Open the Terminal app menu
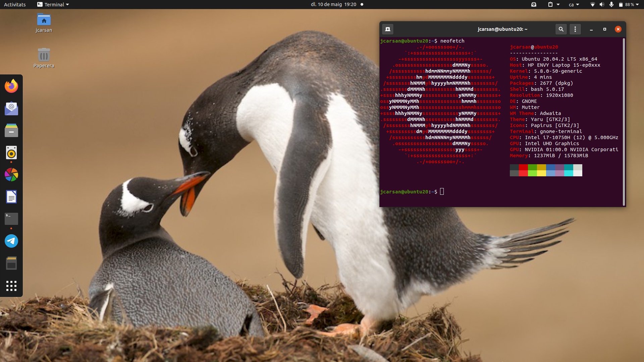The image size is (644, 362). pos(53,5)
